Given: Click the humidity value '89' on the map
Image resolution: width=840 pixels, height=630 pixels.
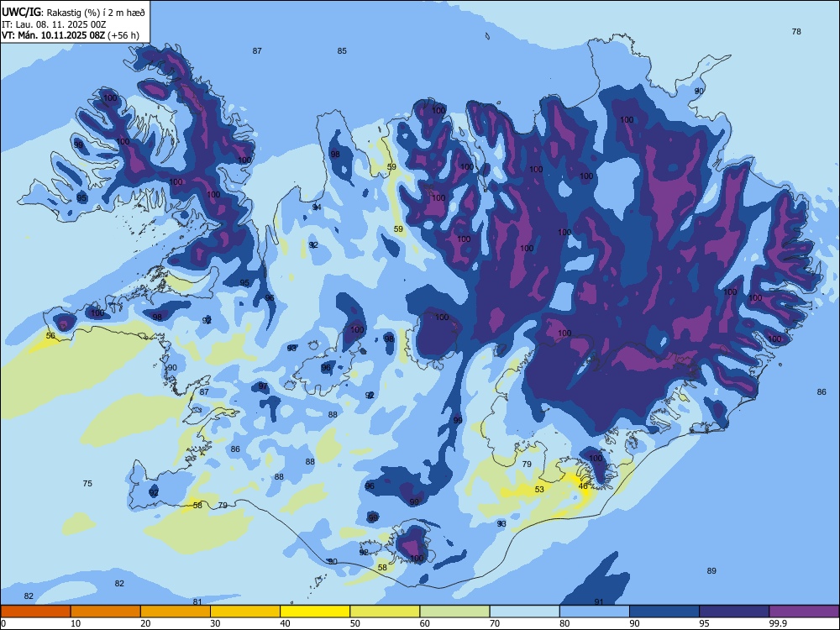Looking at the screenshot, I should point(711,570).
